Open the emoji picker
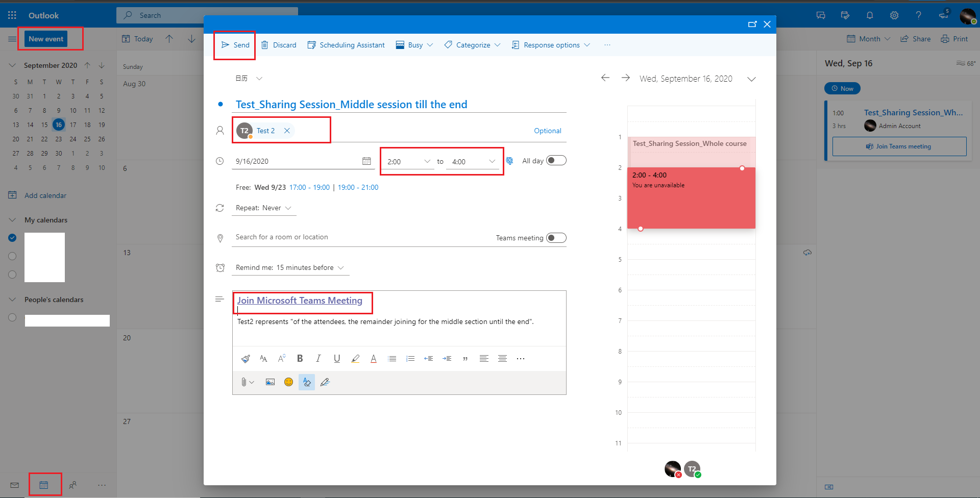This screenshot has height=498, width=980. coord(288,382)
